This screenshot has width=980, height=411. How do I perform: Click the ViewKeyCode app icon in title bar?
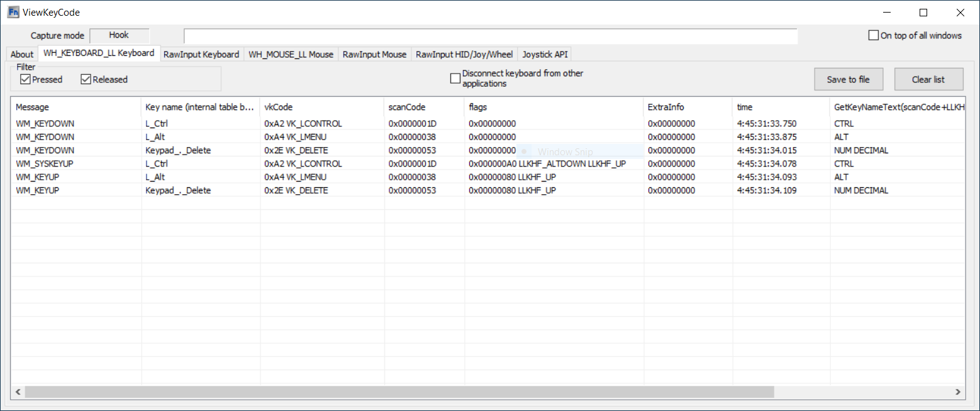13,13
